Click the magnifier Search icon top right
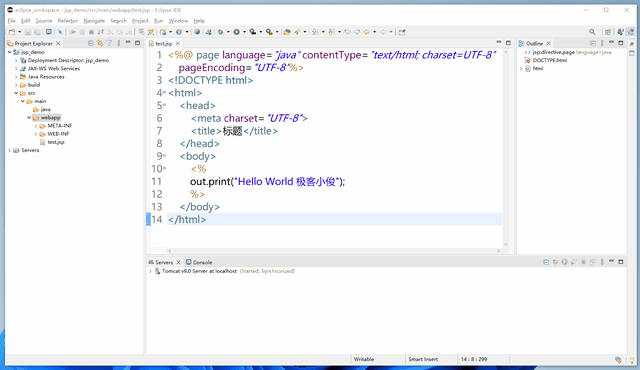The image size is (640, 370). 592,32
